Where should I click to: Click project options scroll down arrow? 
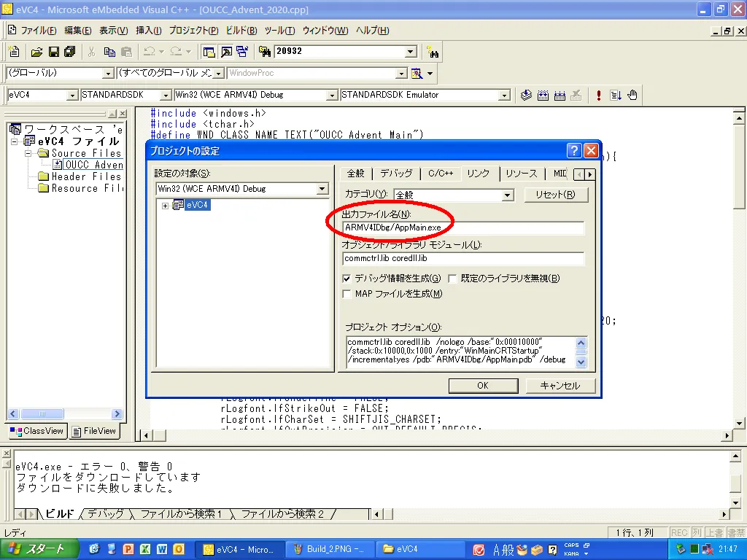click(x=581, y=362)
